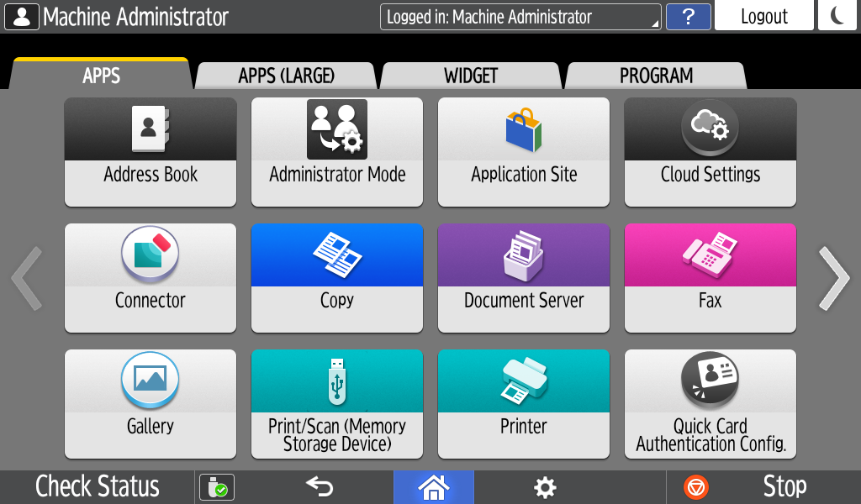
Task: Open the Address Book app
Action: (151, 151)
